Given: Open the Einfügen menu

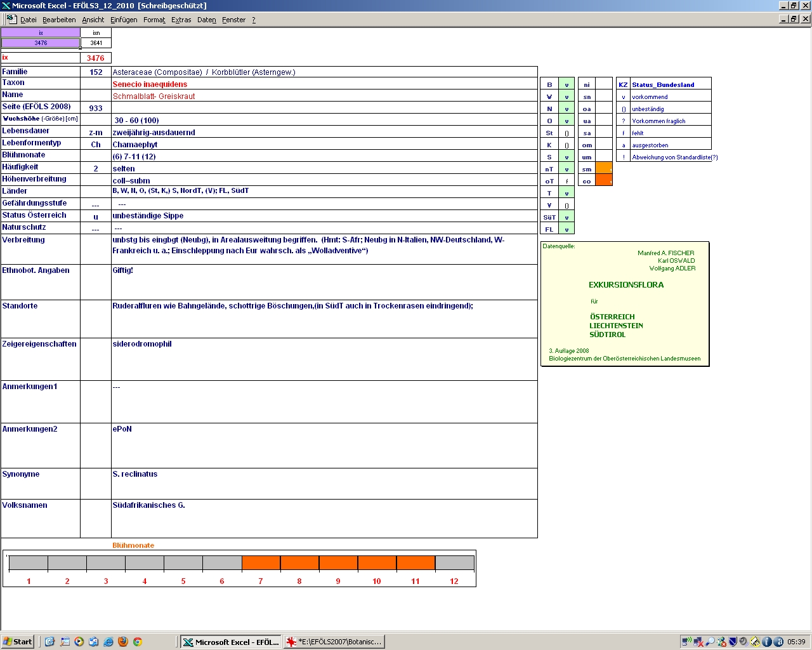Looking at the screenshot, I should [124, 20].
